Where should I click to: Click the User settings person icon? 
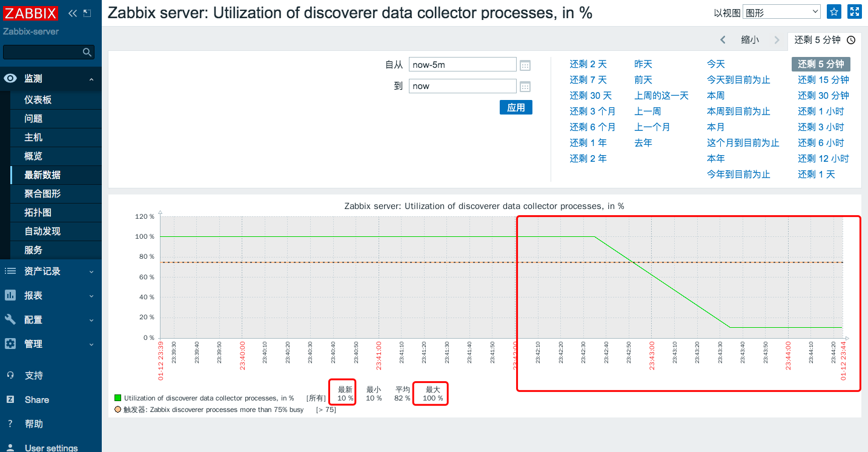(10, 448)
